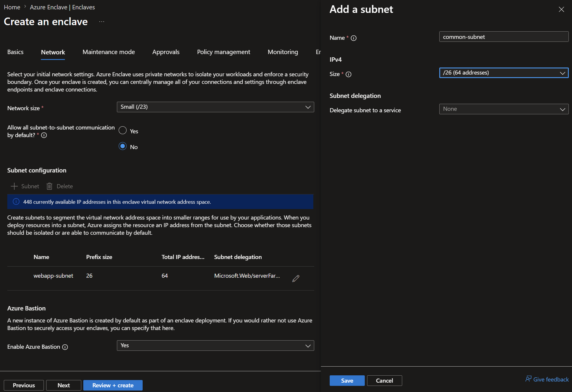The image size is (572, 392).
Task: Click the Review + create button
Action: [113, 385]
